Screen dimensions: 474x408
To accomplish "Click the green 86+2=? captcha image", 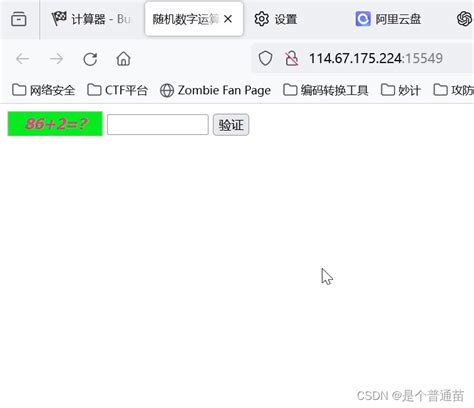I will pos(55,124).
